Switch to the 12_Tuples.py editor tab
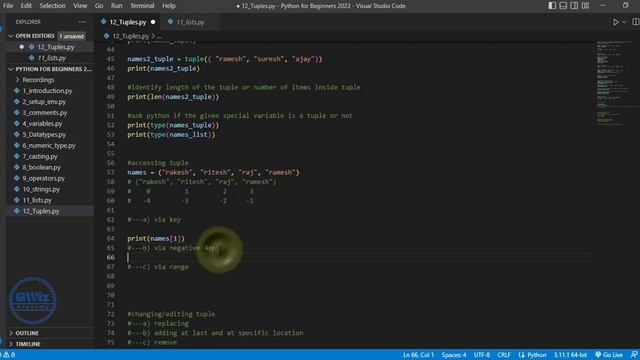Image resolution: width=640 pixels, height=360 pixels. click(x=128, y=22)
